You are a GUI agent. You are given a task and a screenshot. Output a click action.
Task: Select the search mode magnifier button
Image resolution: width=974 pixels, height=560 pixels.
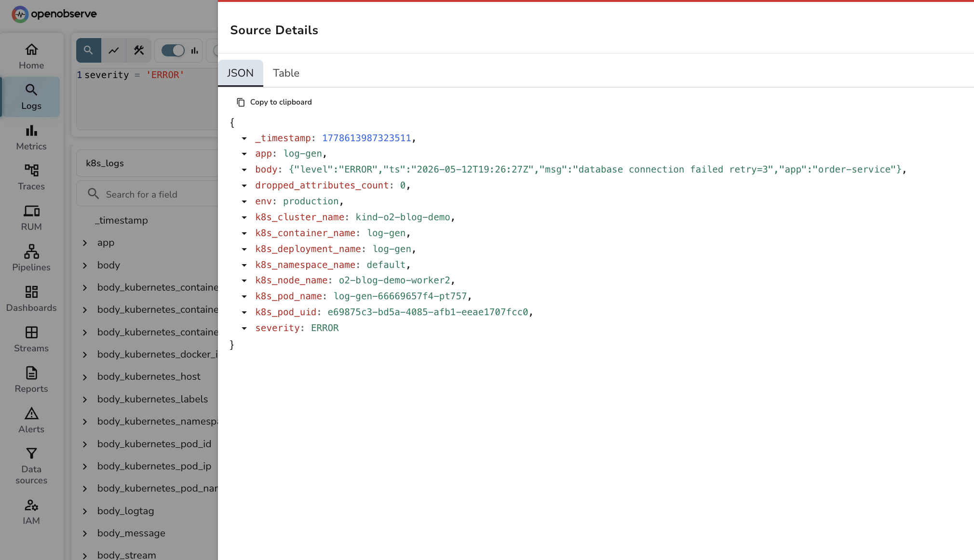tap(88, 50)
